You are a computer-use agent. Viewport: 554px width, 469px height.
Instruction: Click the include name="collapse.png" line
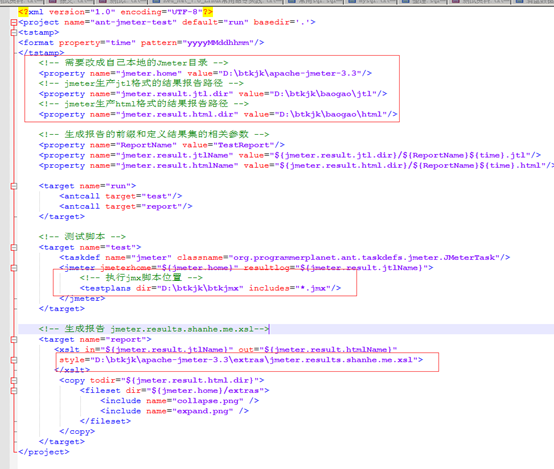[x=179, y=401]
